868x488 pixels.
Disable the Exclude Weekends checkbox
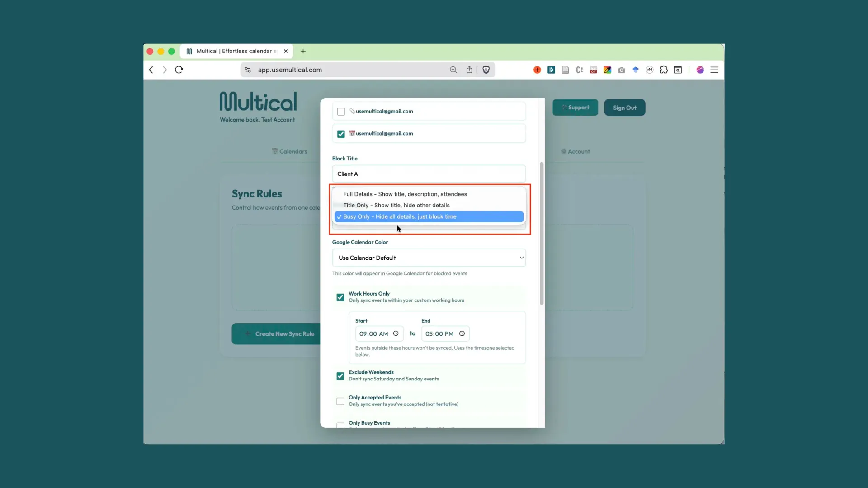(x=340, y=376)
